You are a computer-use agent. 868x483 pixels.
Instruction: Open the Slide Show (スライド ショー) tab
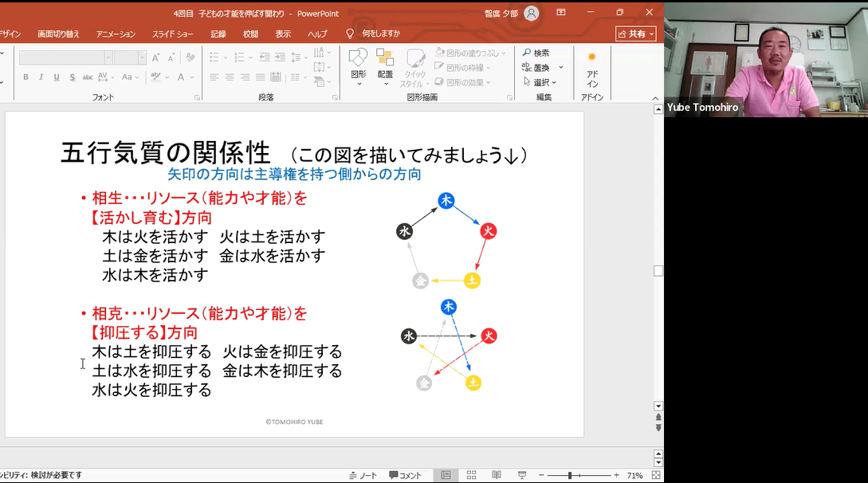pyautogui.click(x=173, y=34)
